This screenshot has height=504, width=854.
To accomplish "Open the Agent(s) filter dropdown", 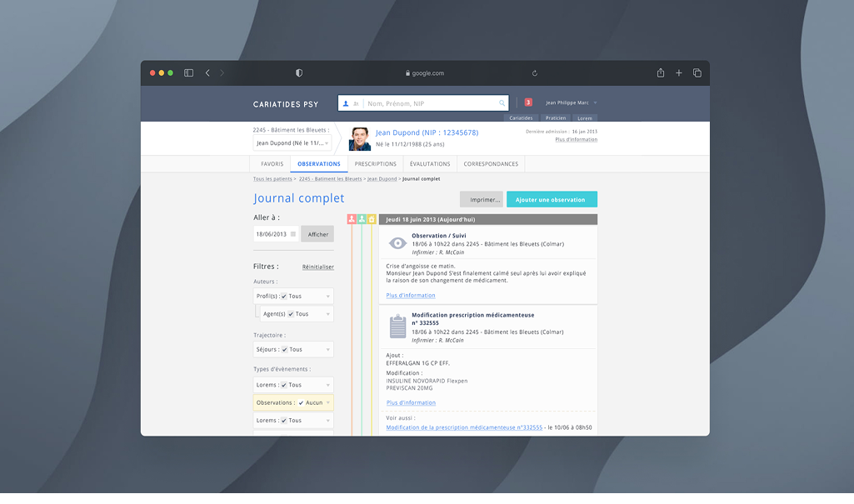I will 330,313.
